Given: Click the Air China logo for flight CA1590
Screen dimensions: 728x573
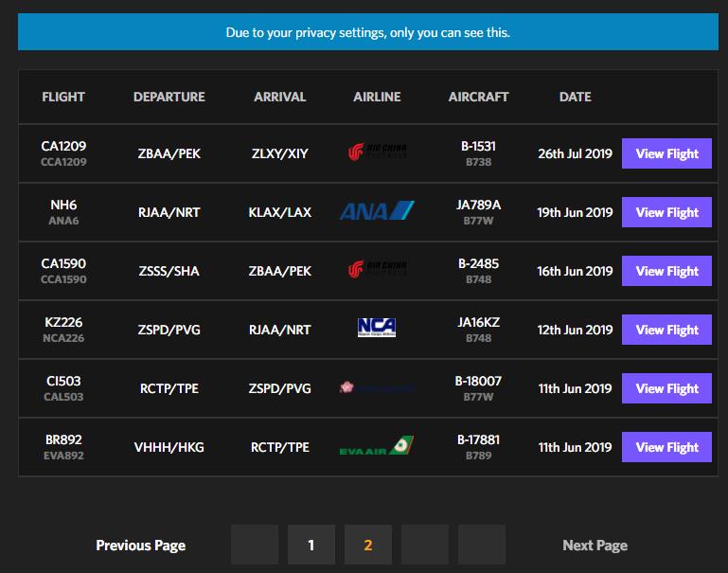Looking at the screenshot, I should [x=377, y=271].
